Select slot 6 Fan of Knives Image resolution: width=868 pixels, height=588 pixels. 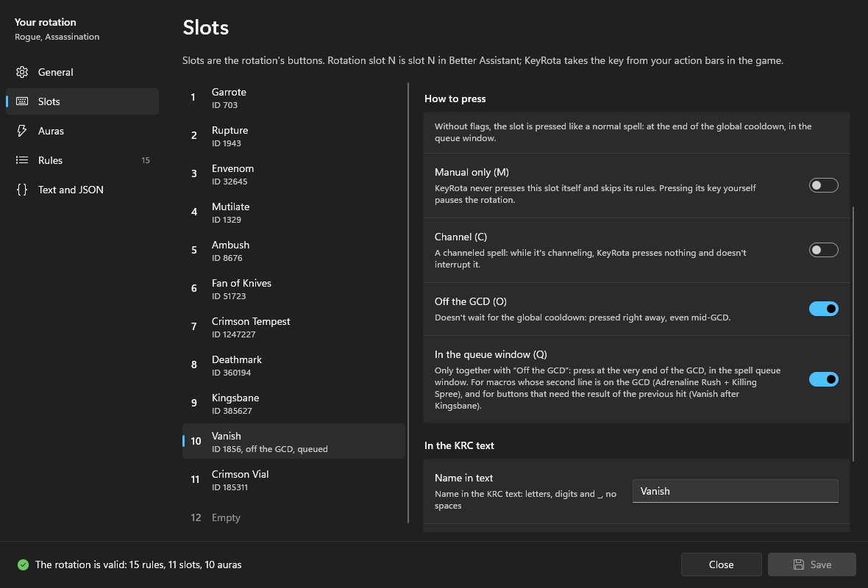[294, 289]
